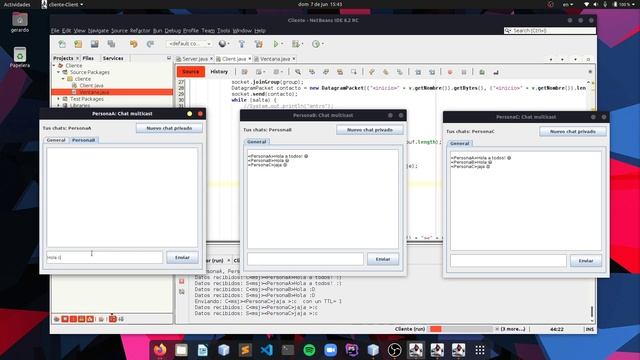Switch to Server.java editor tab
Viewport: 640px width, 360px height.
195,59
